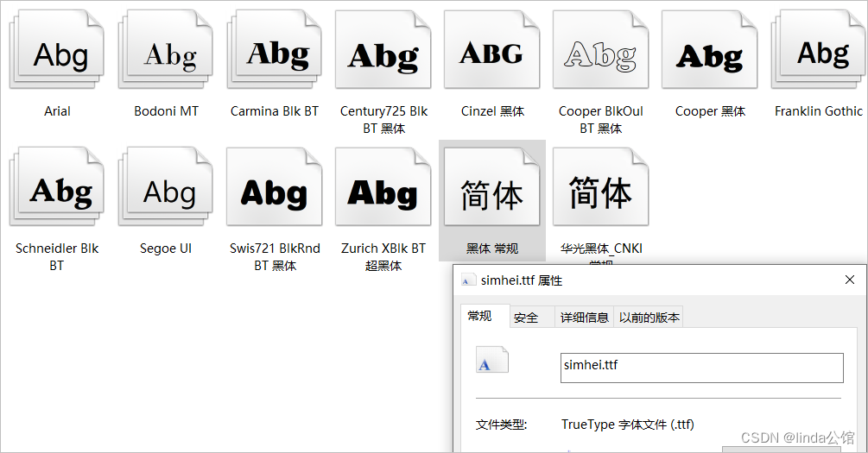Screen dimensions: 868x453
Task: Open the 详细信息 tab
Action: point(585,318)
